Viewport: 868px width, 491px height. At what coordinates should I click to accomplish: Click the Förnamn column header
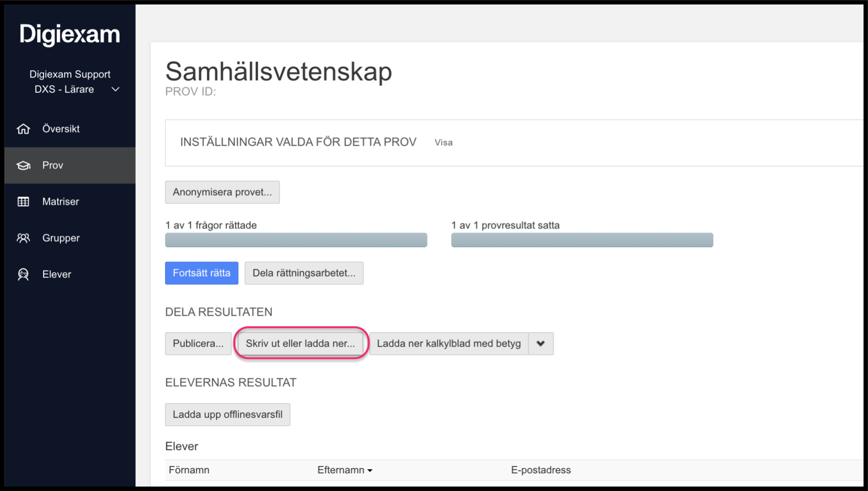[189, 470]
